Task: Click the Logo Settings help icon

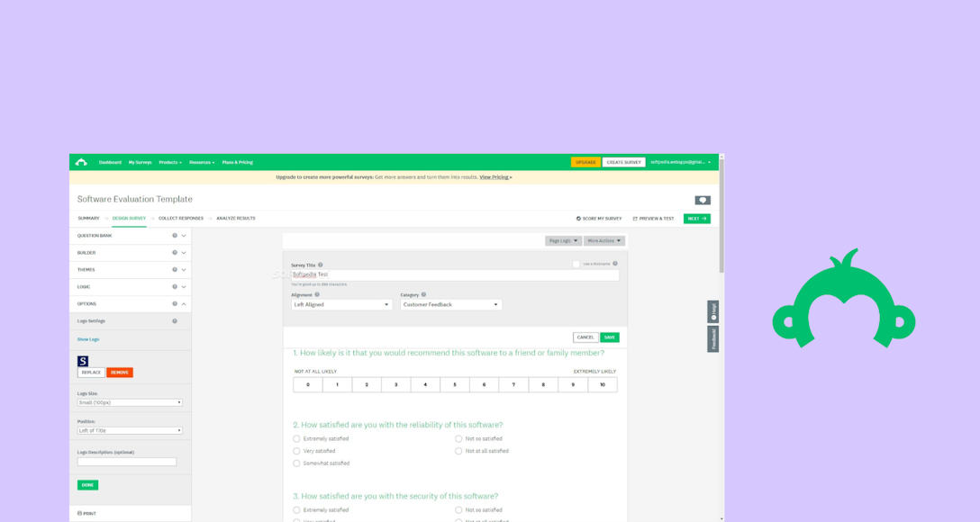Action: pos(175,320)
